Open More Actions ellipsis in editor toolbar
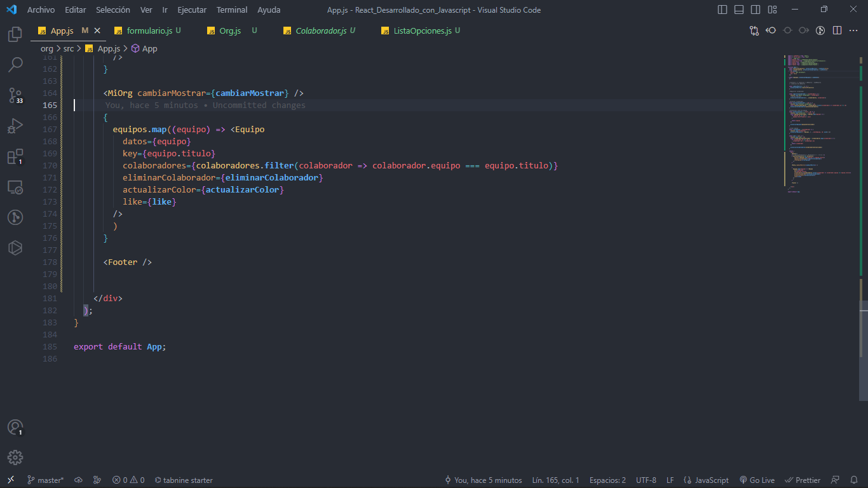 (853, 30)
